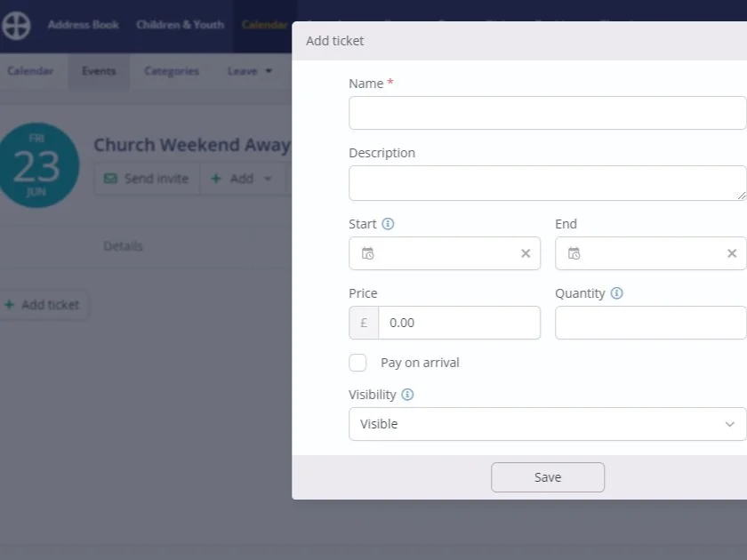Expand the Leave dropdown menu
The width and height of the screenshot is (747, 560).
tap(249, 71)
